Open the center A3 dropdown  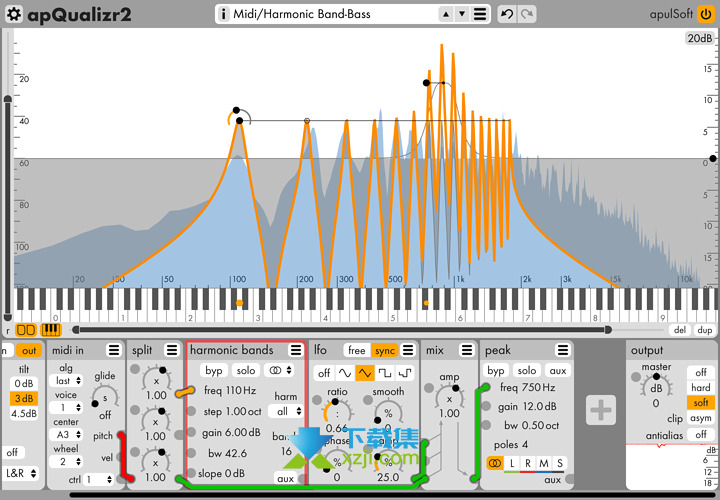67,434
